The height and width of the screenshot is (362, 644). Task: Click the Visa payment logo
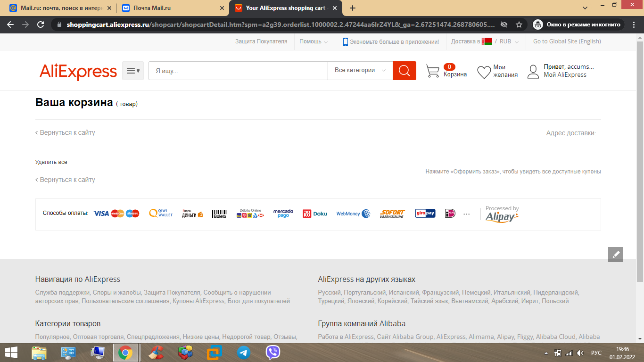click(x=101, y=214)
